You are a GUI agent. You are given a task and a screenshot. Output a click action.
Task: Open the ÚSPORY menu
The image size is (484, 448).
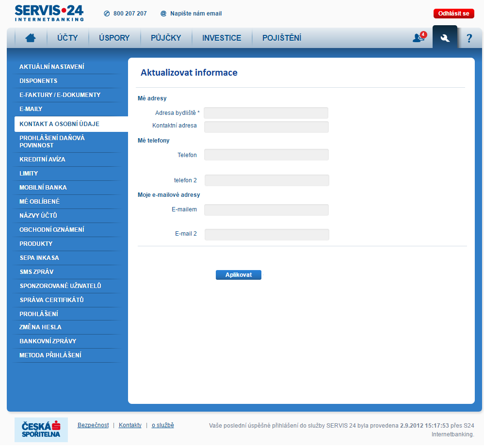tap(114, 38)
